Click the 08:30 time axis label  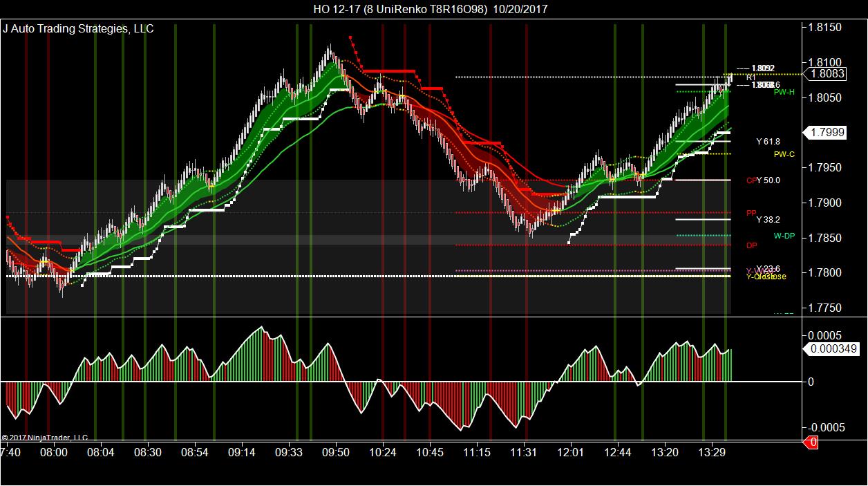click(147, 453)
